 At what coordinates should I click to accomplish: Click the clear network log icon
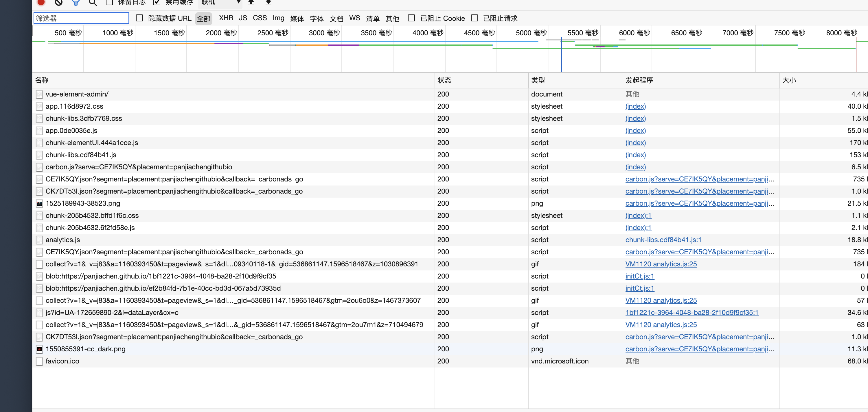tap(59, 2)
